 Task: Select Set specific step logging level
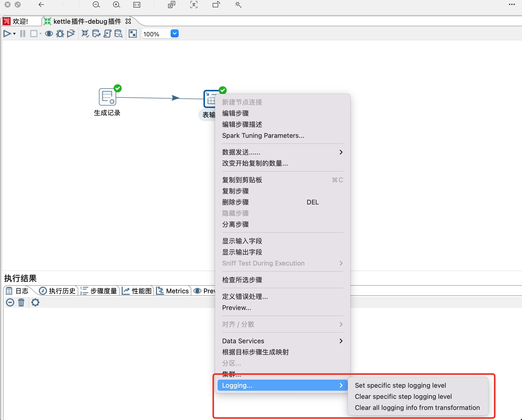coord(400,385)
